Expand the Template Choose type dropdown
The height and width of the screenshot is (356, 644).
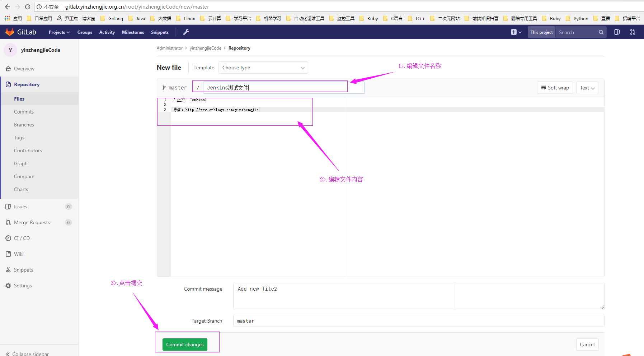[263, 68]
